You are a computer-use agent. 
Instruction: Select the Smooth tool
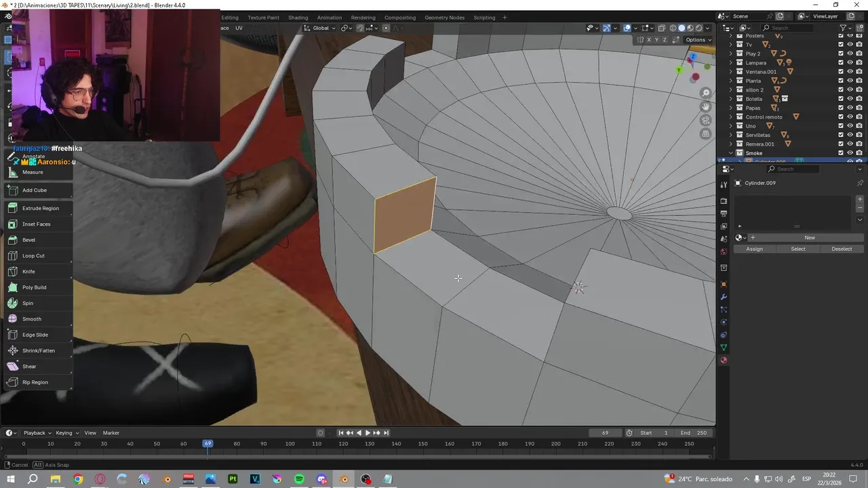tap(38, 319)
